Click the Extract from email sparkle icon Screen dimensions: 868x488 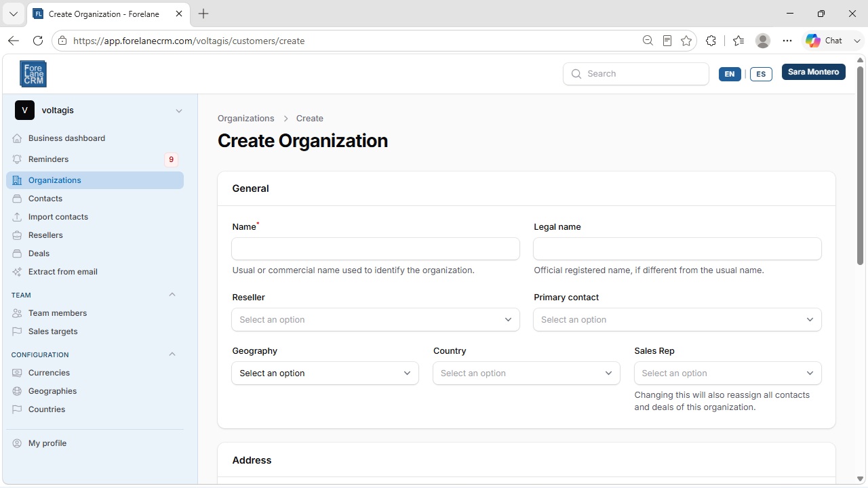pos(17,272)
